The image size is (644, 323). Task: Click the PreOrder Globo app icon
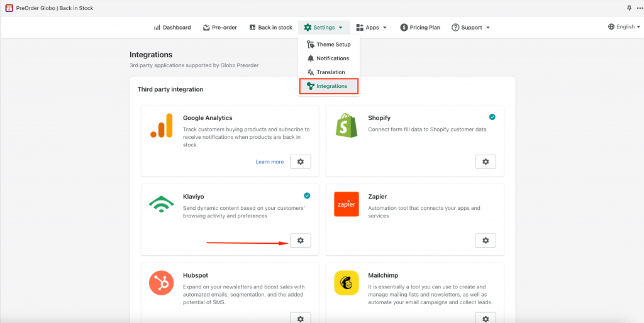(x=9, y=8)
